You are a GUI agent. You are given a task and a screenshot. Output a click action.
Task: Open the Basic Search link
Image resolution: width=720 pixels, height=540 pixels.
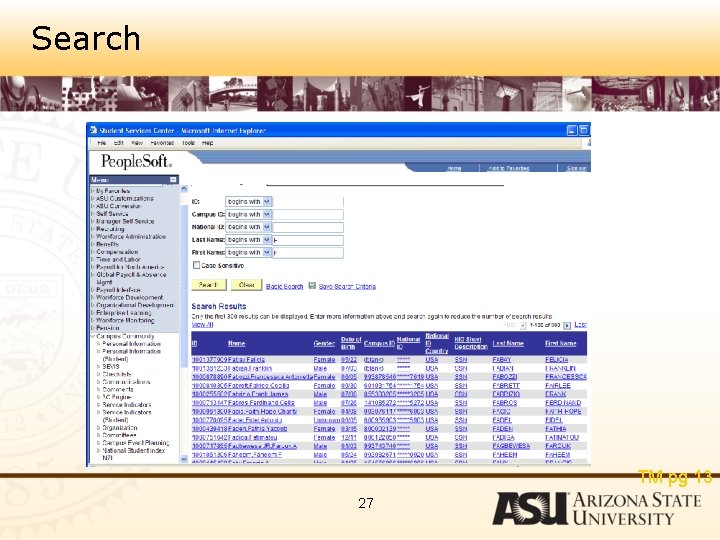(285, 287)
